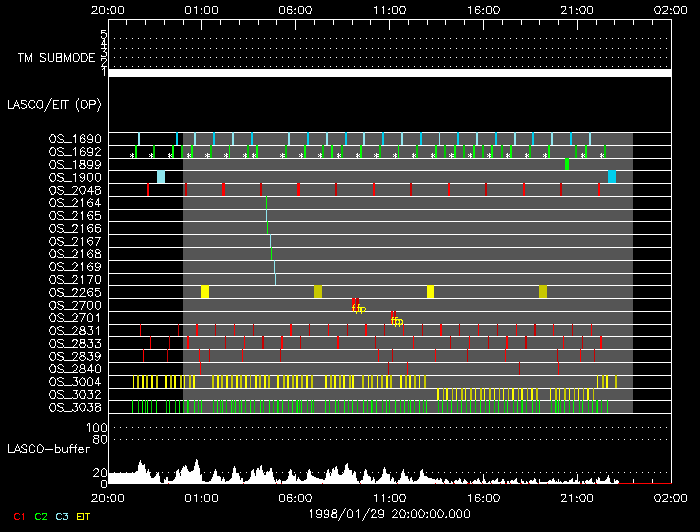Select the OS_1900 row label
The image size is (700, 532).
coord(75,178)
